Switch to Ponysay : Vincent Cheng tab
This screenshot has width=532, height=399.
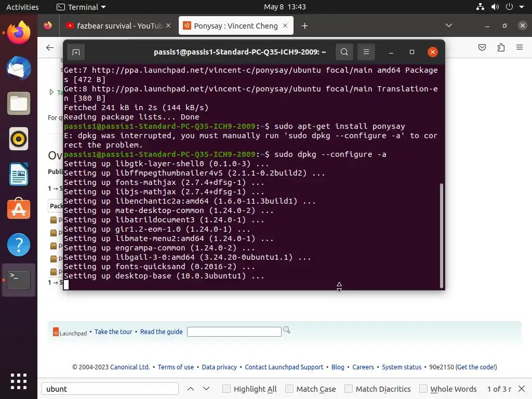click(x=236, y=26)
